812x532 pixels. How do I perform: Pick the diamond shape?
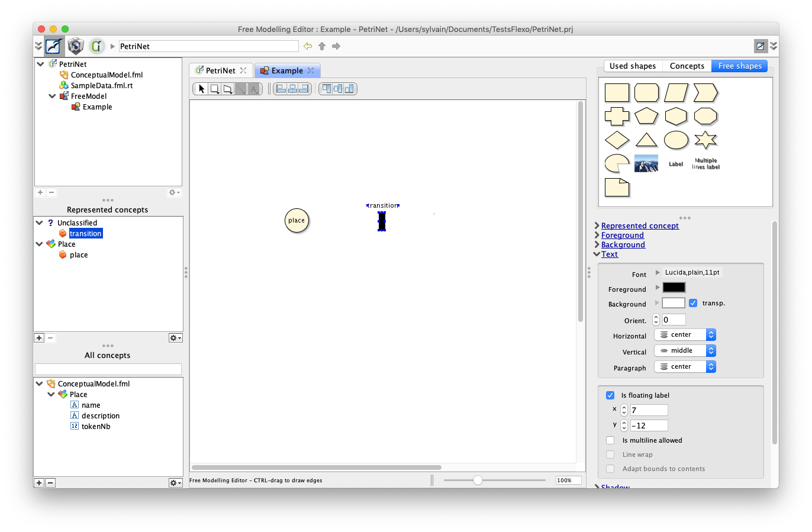tap(617, 140)
